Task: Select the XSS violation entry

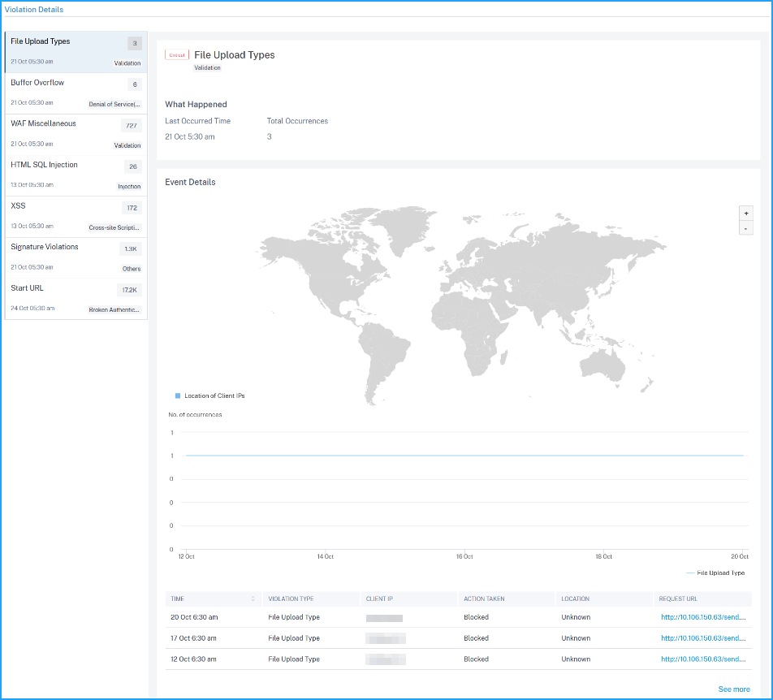Action: [76, 217]
